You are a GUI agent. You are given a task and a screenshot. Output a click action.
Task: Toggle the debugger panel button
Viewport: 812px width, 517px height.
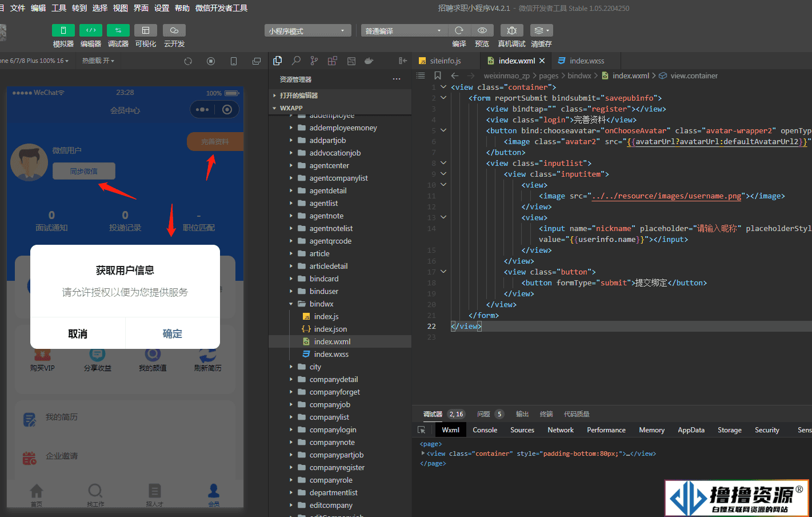point(118,30)
